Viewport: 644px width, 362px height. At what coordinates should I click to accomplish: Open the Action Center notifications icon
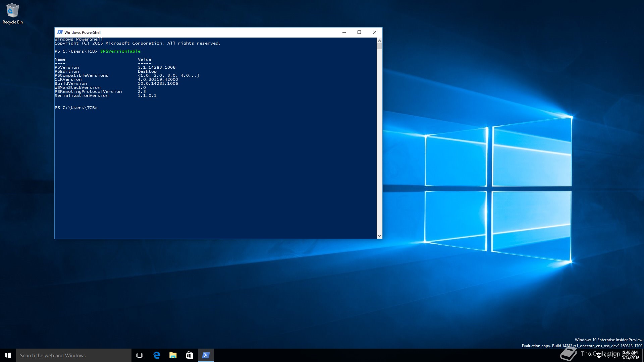tap(615, 355)
